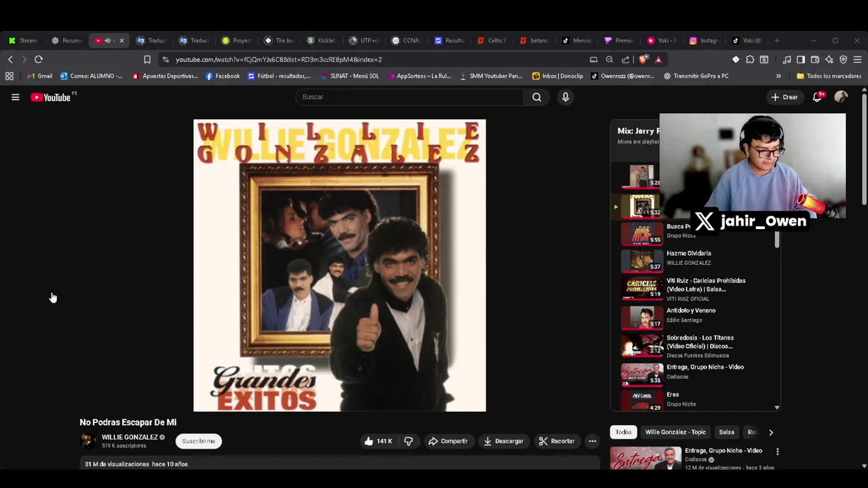
Task: Open the Gmail bookmark
Action: click(40, 76)
